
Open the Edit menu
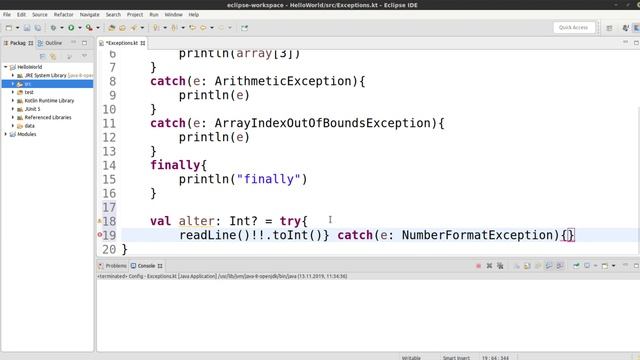coord(21,14)
